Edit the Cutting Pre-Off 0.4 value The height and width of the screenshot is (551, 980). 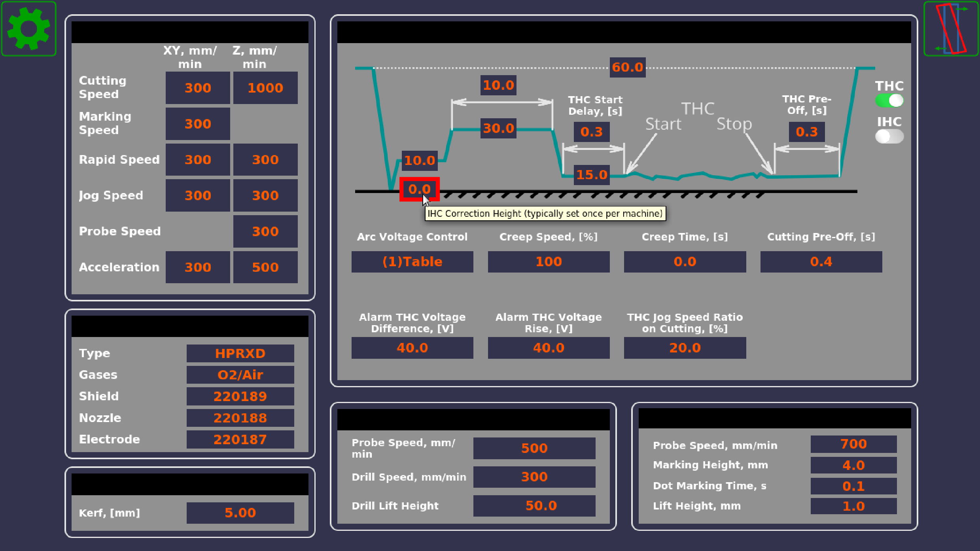click(821, 262)
